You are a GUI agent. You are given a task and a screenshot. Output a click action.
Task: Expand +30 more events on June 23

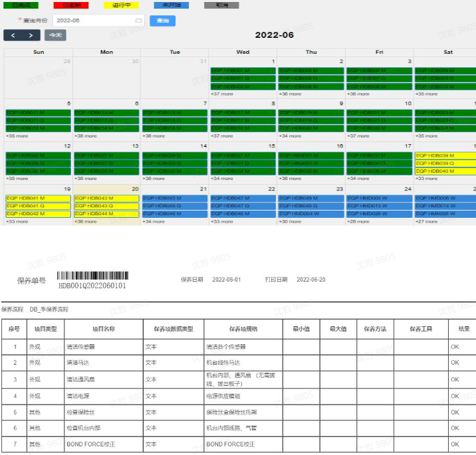pos(291,222)
